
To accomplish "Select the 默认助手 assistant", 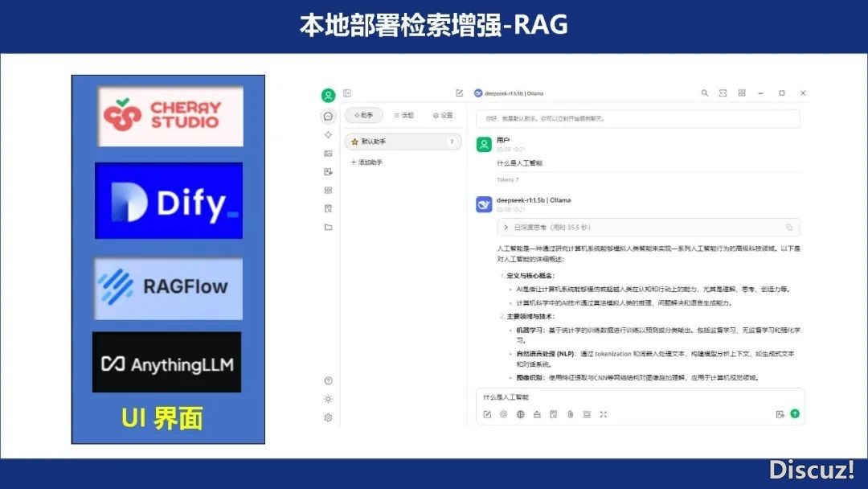I will point(403,142).
